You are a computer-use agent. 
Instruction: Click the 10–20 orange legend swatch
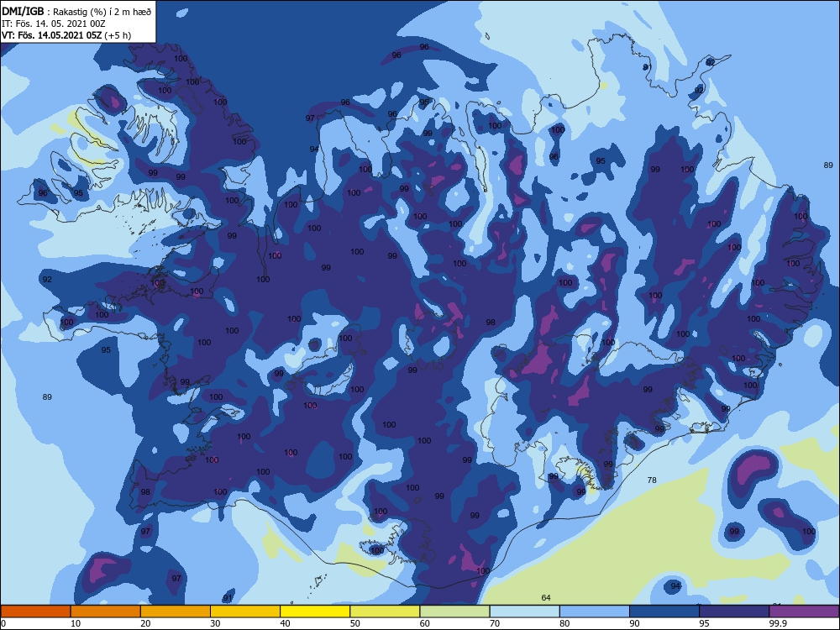tap(106, 612)
